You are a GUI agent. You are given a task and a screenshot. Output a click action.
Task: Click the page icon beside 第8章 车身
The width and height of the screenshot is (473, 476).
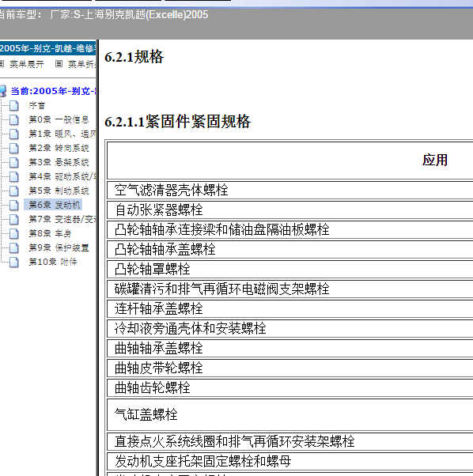14,234
